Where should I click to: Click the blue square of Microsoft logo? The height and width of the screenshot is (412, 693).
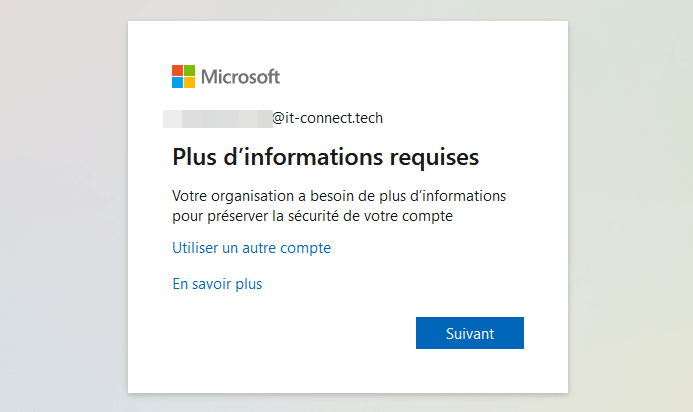(178, 83)
